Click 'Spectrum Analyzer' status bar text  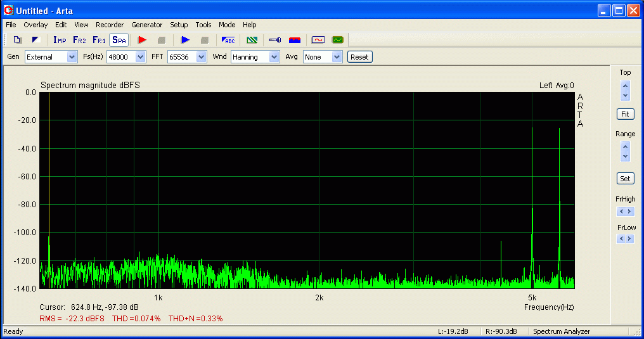[x=562, y=331]
